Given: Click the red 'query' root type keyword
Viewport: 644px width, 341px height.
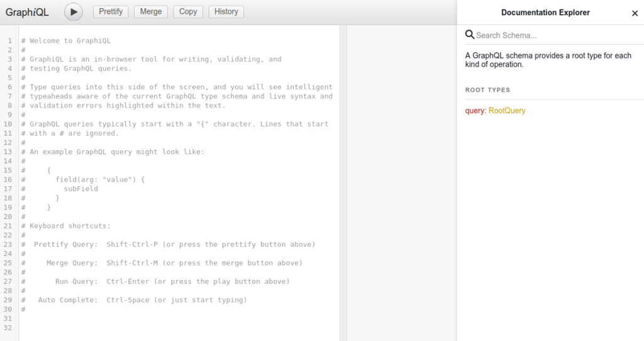Looking at the screenshot, I should (x=474, y=111).
